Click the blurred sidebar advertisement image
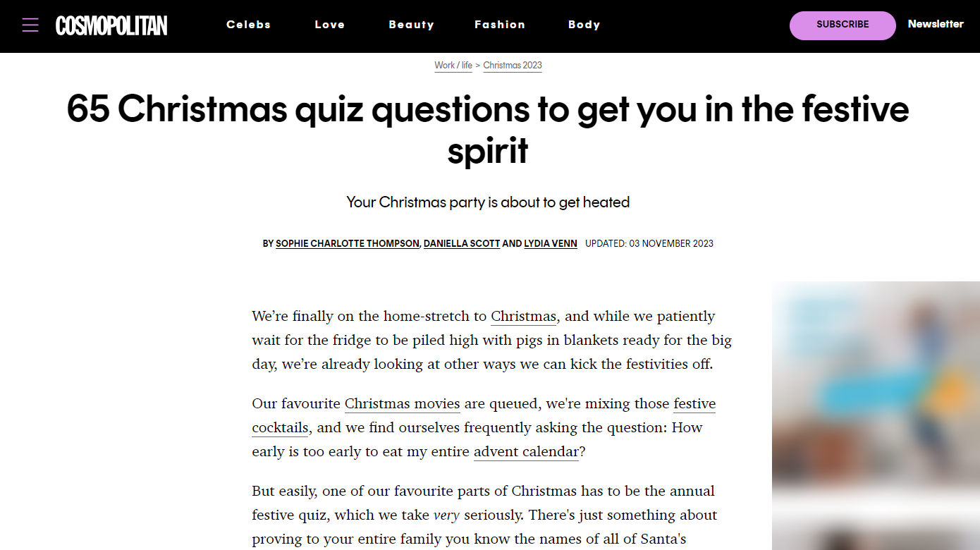 point(876,415)
